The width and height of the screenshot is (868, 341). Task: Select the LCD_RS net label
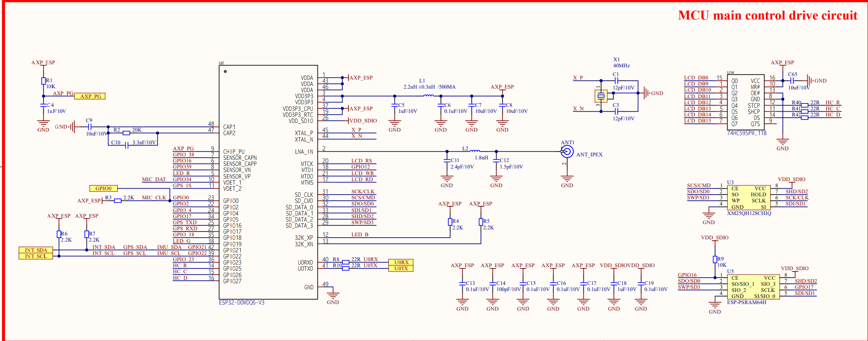(361, 161)
